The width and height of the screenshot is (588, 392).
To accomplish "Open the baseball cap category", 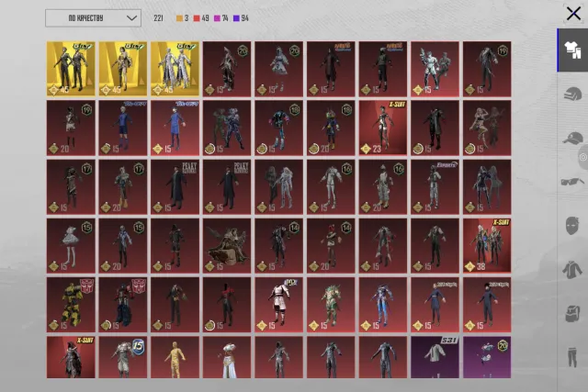I will (572, 138).
